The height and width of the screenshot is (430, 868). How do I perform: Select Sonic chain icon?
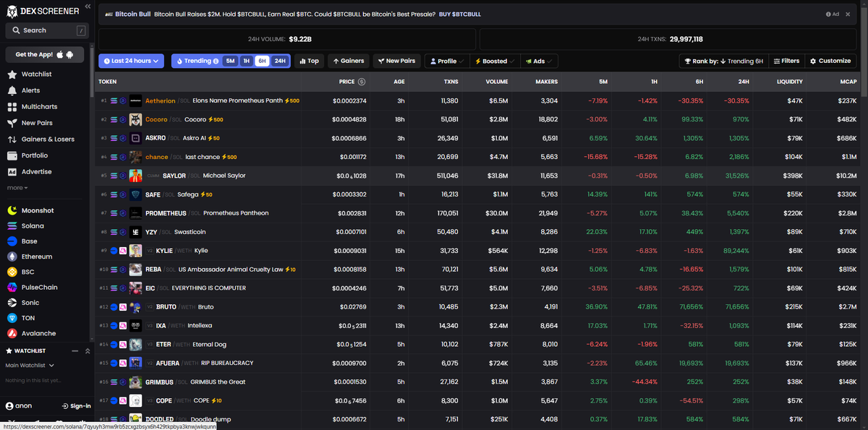click(x=12, y=303)
